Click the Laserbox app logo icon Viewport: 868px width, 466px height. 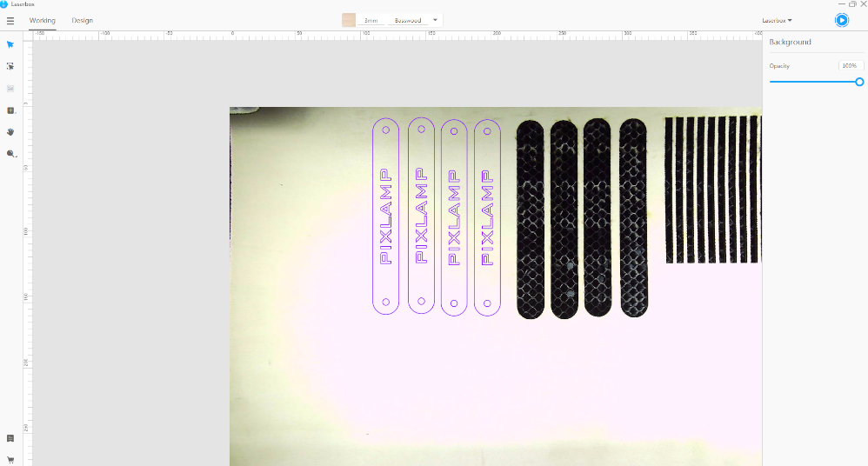(3, 3)
